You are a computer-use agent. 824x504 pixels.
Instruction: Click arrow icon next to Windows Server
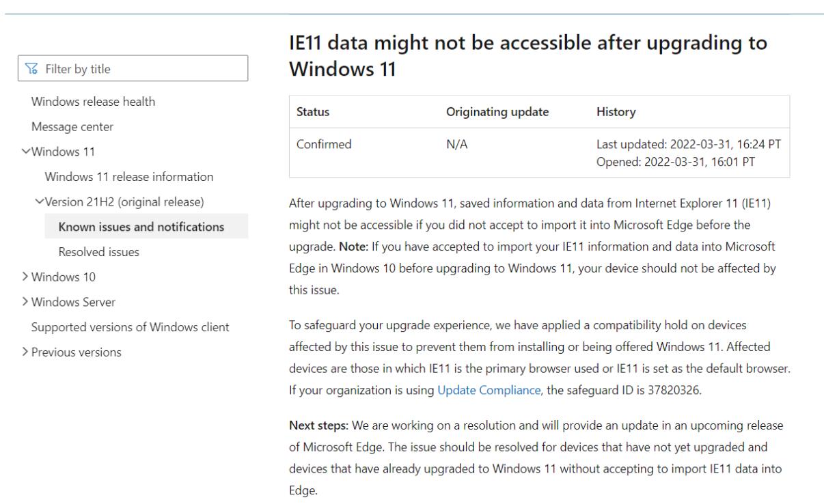point(25,302)
